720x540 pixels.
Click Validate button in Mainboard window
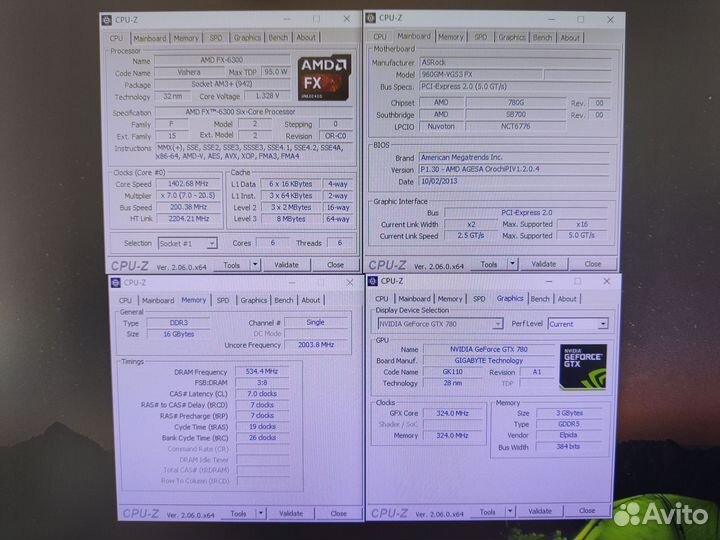(x=544, y=264)
